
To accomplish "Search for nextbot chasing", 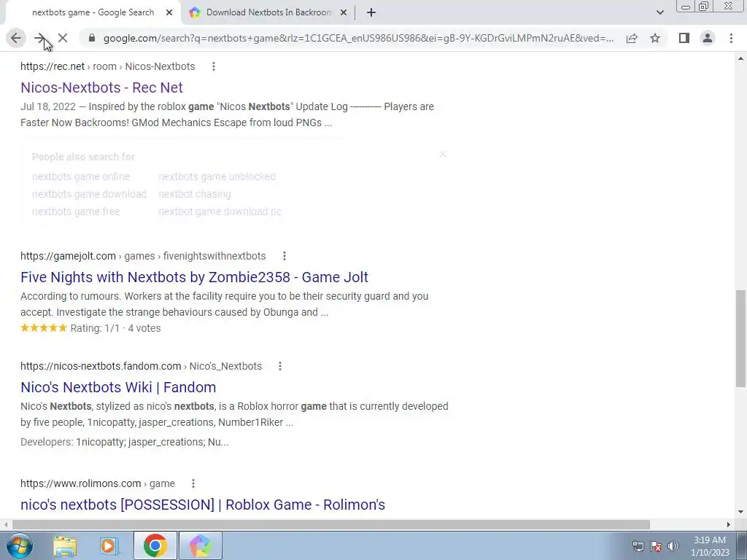I will click(x=195, y=194).
